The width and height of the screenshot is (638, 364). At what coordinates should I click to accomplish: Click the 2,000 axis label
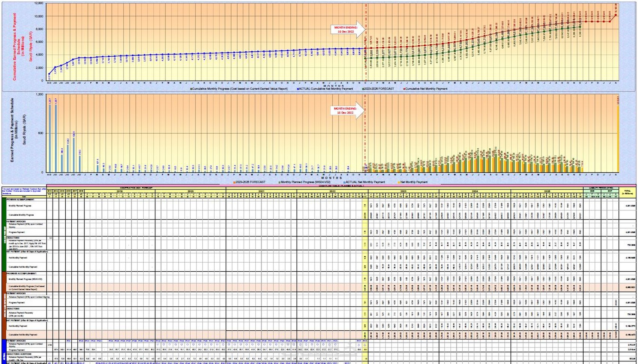[39, 68]
